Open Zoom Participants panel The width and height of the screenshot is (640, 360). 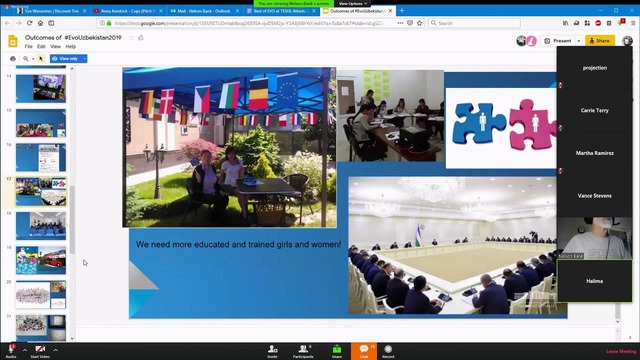[303, 351]
